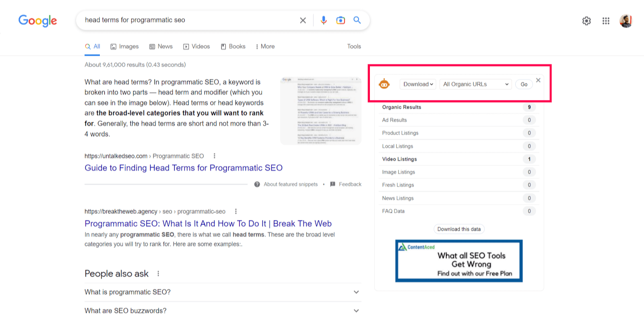The image size is (644, 316).
Task: Select the Fresh Listings row
Action: (459, 185)
